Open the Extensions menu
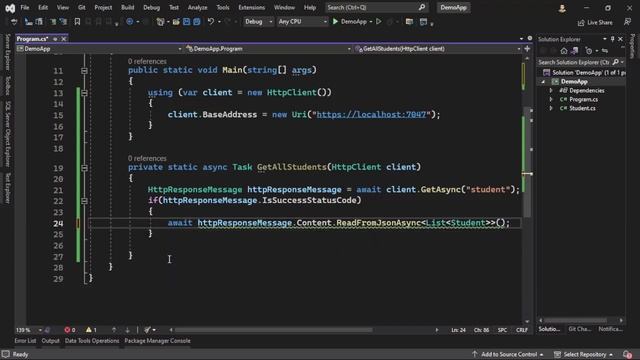 pos(251,7)
